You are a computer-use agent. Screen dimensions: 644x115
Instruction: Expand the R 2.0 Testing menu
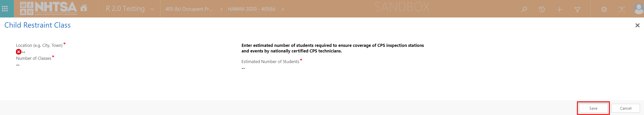(x=152, y=9)
